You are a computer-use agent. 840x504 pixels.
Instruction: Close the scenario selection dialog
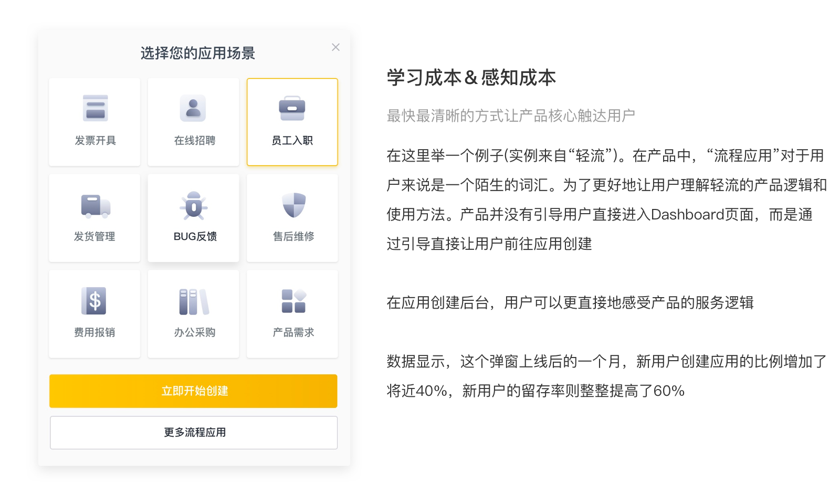click(335, 47)
